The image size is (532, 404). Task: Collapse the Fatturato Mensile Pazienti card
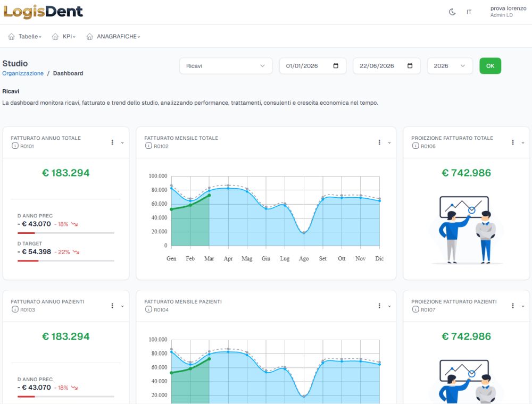pyautogui.click(x=389, y=306)
